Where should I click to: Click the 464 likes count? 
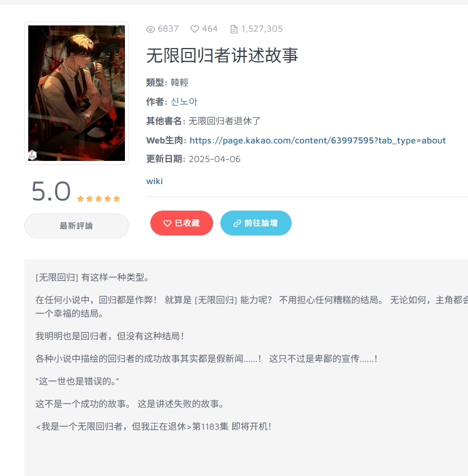(210, 29)
